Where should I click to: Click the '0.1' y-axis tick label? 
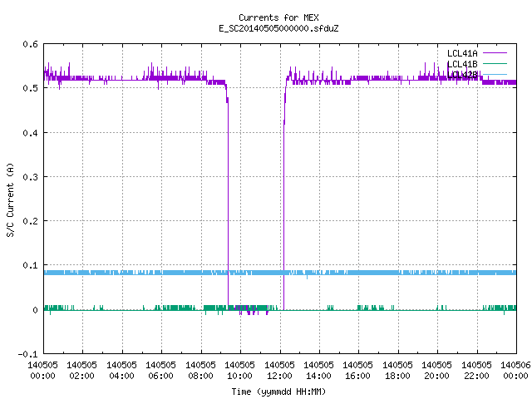30,265
